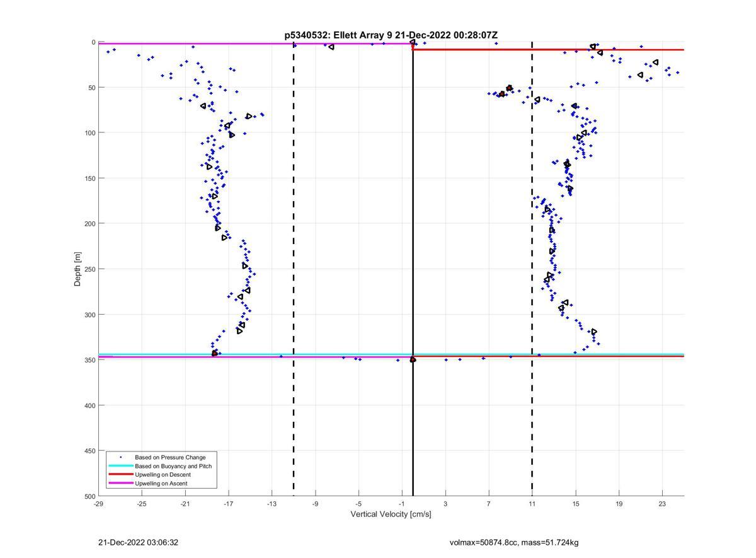Click x-axis tick label -5
The height and width of the screenshot is (558, 756).
tap(358, 504)
